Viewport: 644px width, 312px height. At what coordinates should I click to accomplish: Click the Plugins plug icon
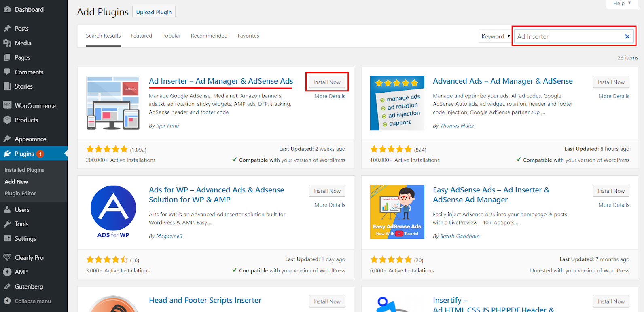tap(7, 154)
